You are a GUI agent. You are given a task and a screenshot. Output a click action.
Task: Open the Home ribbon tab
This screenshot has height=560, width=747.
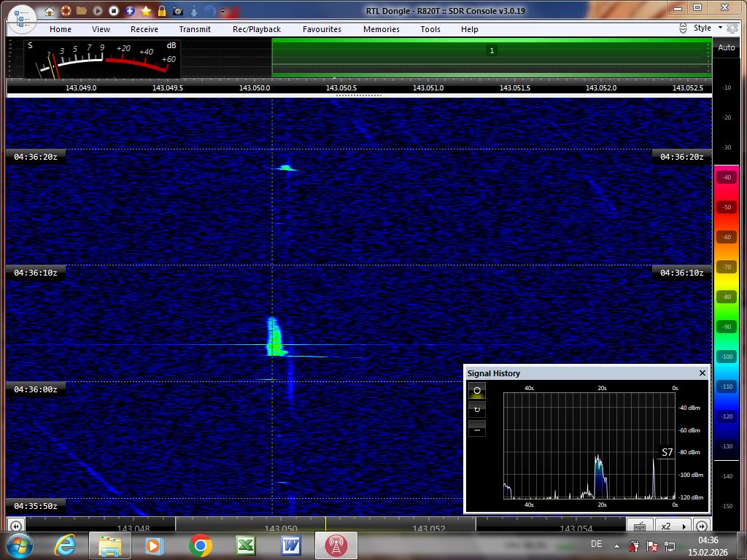coord(61,29)
